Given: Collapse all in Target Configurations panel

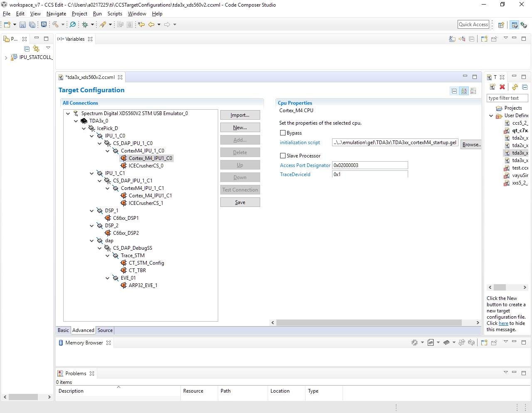Looking at the screenshot, I should click(525, 87).
